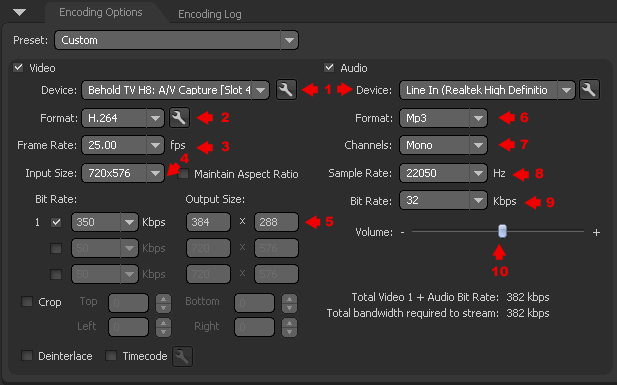Click the Volume slider handle
This screenshot has height=385, width=617.
click(x=502, y=231)
